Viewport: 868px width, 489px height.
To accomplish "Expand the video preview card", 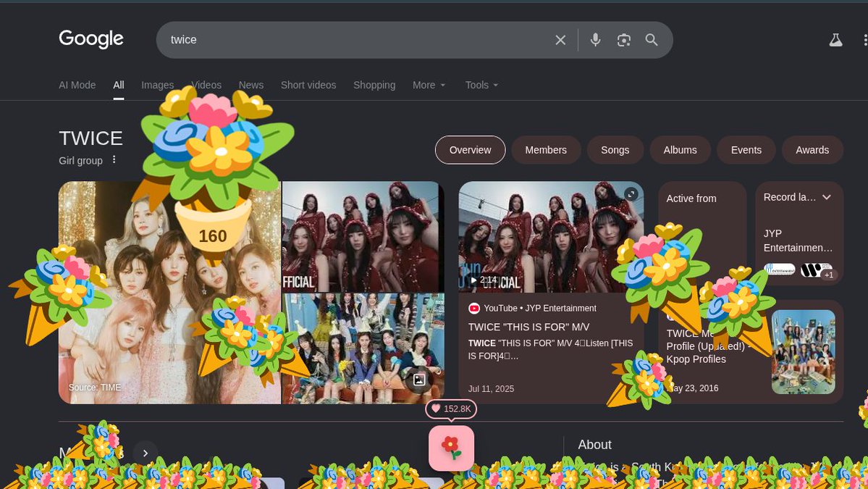I will pyautogui.click(x=631, y=194).
